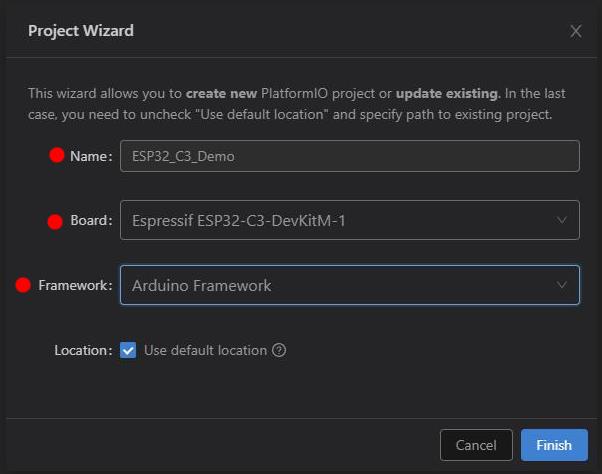The width and height of the screenshot is (602, 474).
Task: Open the Board dropdown showing Espressif ESP32-C3-DevKitM-1
Action: [350, 220]
